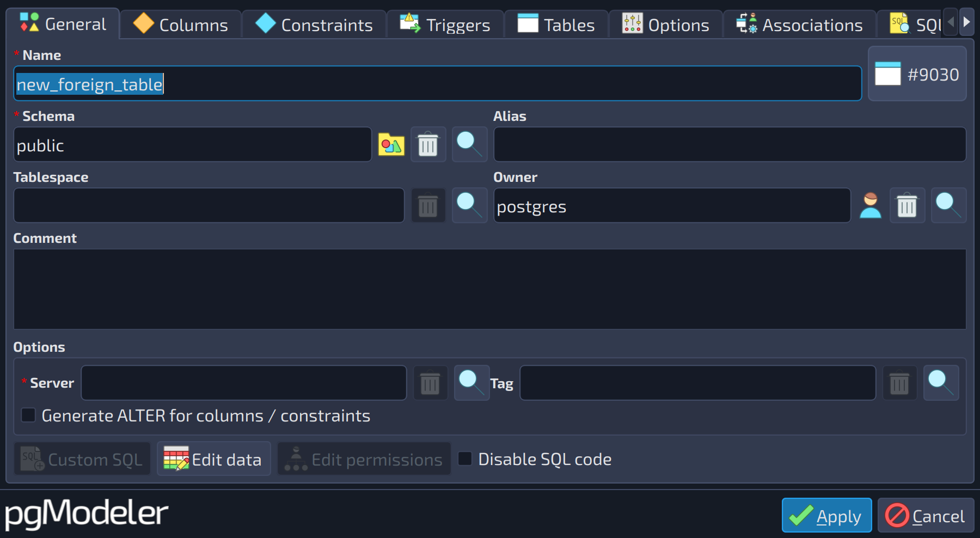Click the owner role person icon
Image resolution: width=980 pixels, height=538 pixels.
click(x=871, y=206)
